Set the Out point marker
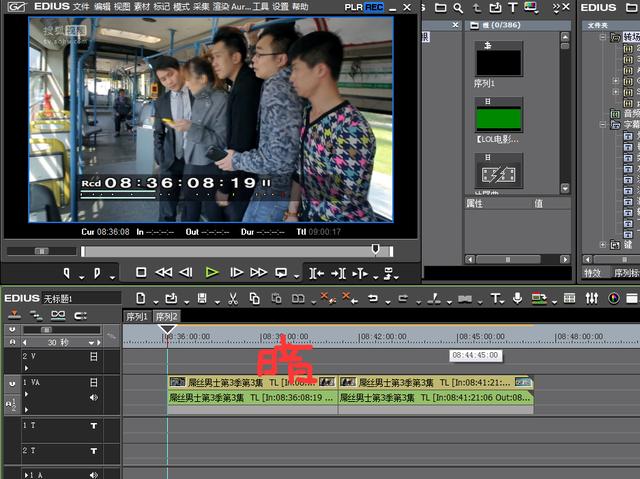640x479 pixels. 97,273
